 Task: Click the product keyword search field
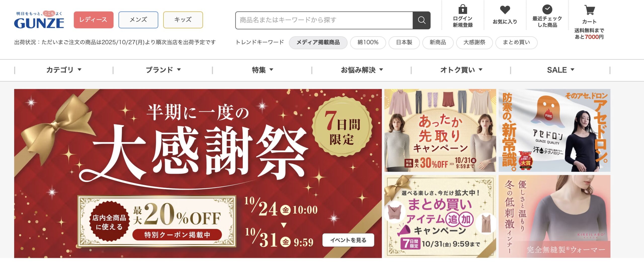pos(324,20)
